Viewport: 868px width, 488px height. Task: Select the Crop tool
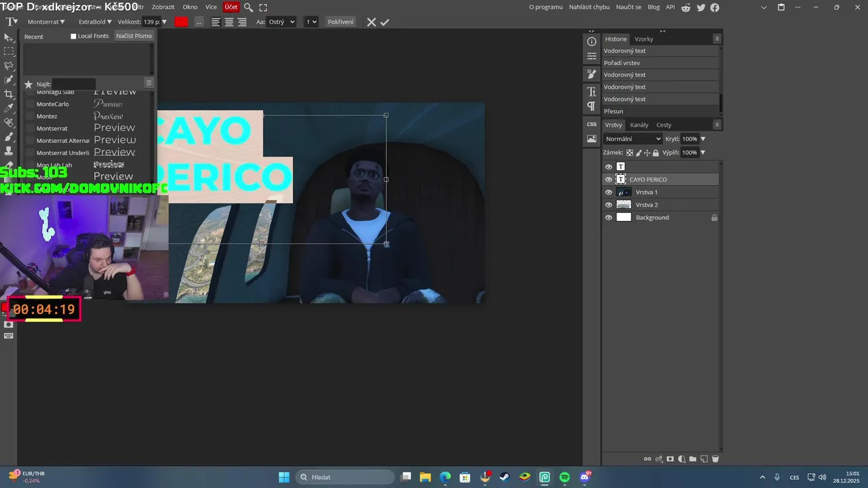pos(9,94)
